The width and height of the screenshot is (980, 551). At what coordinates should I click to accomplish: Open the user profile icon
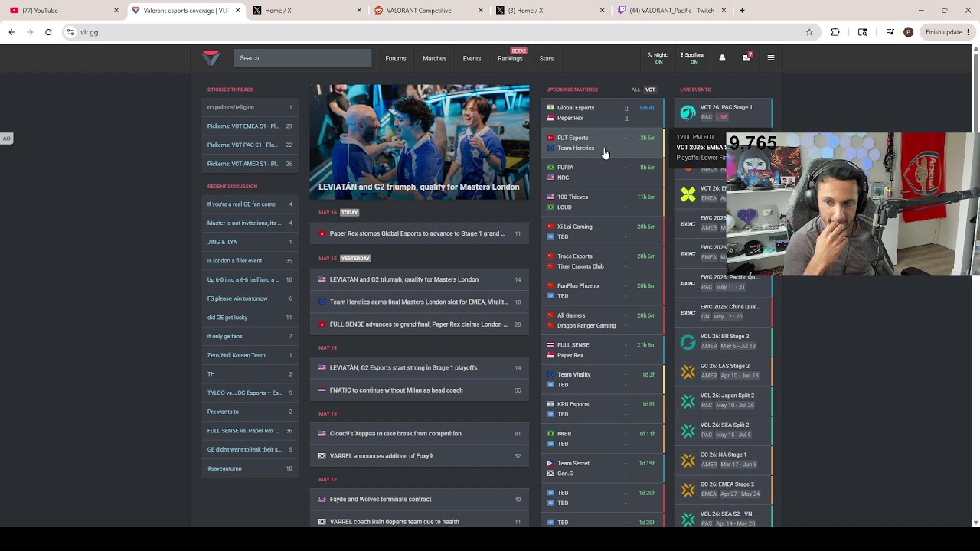point(722,58)
